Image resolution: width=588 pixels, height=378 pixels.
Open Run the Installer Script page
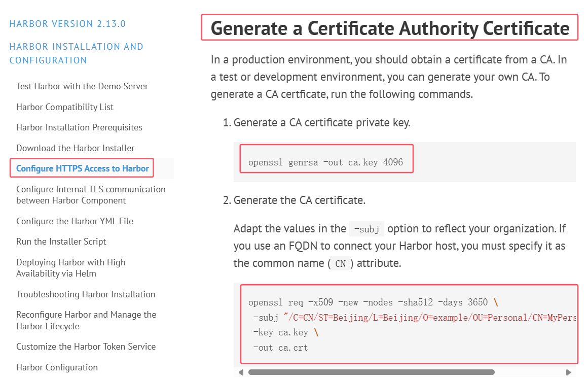pyautogui.click(x=61, y=242)
